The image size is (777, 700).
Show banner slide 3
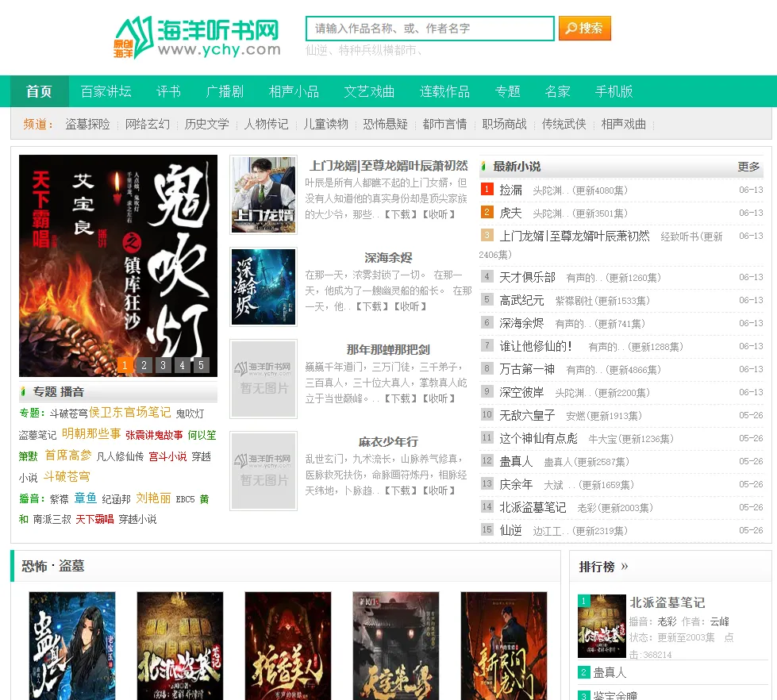click(x=163, y=365)
